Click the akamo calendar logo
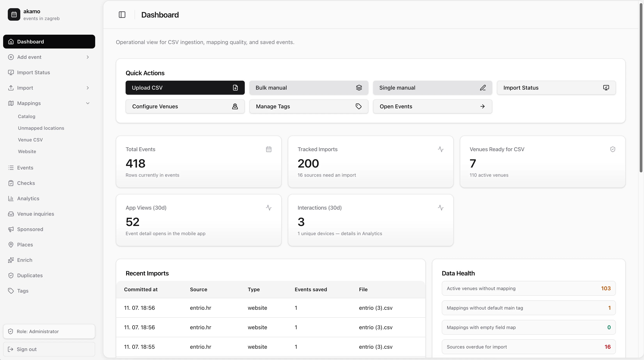 click(x=14, y=14)
